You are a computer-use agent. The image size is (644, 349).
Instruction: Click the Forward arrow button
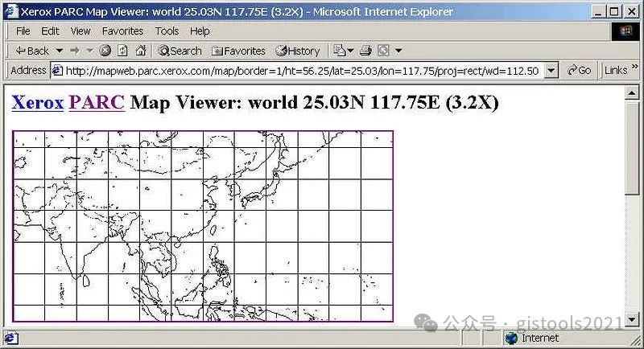coord(75,51)
